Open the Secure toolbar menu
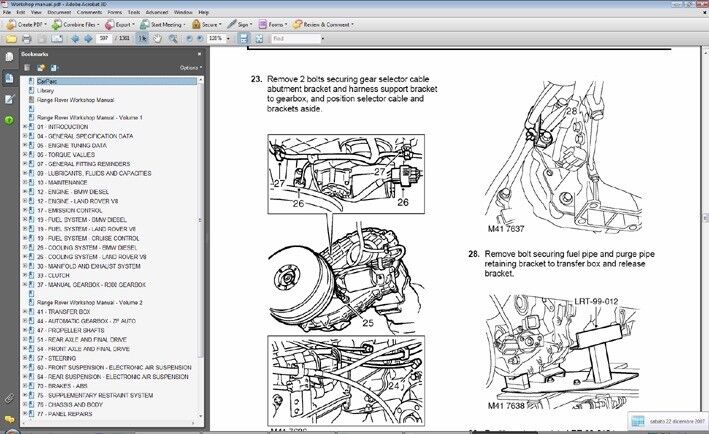Image resolution: width=709 pixels, height=434 pixels. (206, 24)
